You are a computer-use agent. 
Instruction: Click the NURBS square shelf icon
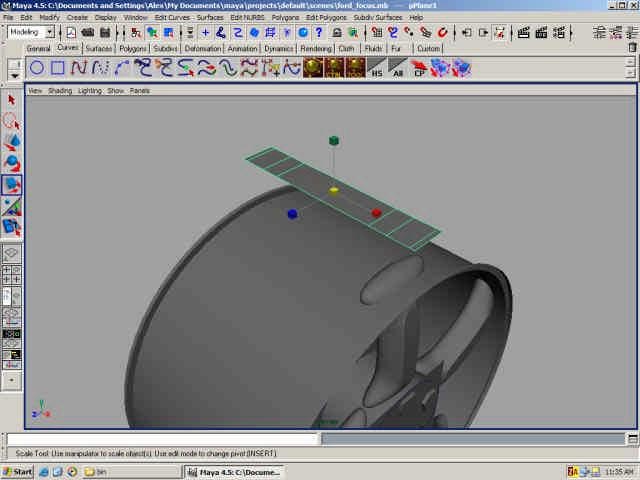(58, 68)
